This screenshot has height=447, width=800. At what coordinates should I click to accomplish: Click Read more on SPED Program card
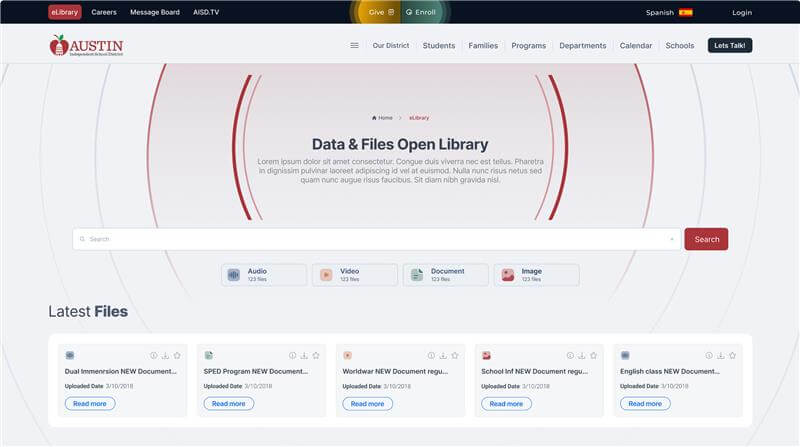(x=229, y=404)
